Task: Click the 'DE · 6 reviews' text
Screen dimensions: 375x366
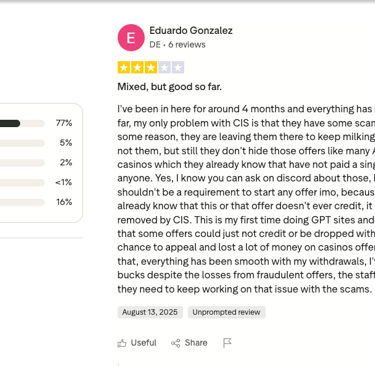Action: 177,45
